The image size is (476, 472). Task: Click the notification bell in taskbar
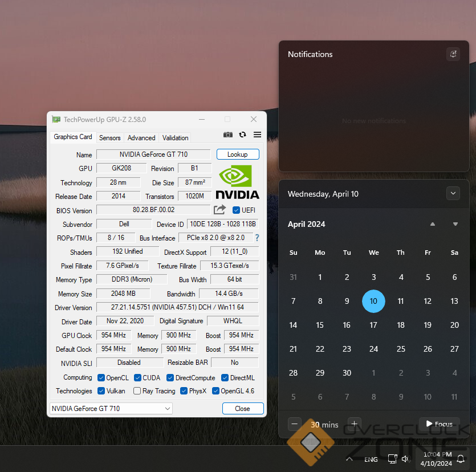click(461, 459)
